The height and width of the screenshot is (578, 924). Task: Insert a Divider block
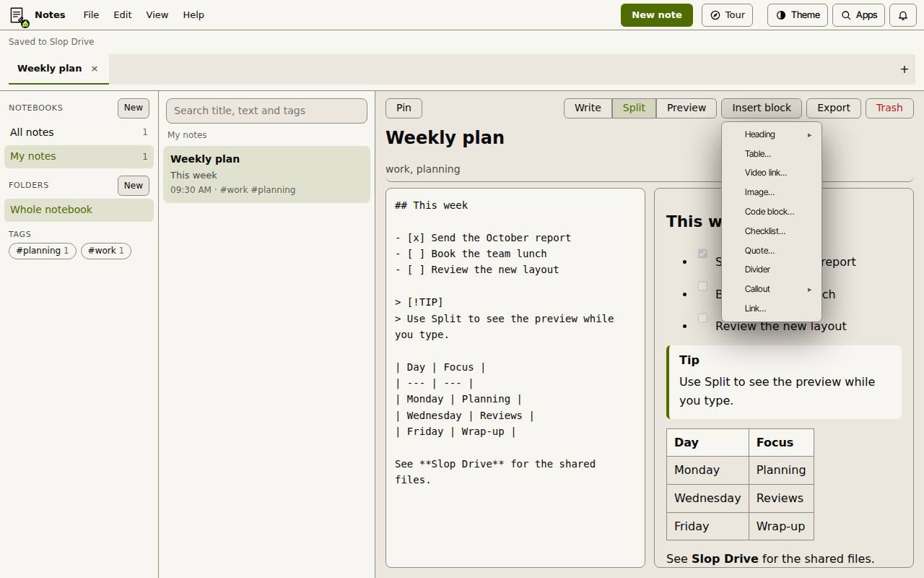coord(772,269)
